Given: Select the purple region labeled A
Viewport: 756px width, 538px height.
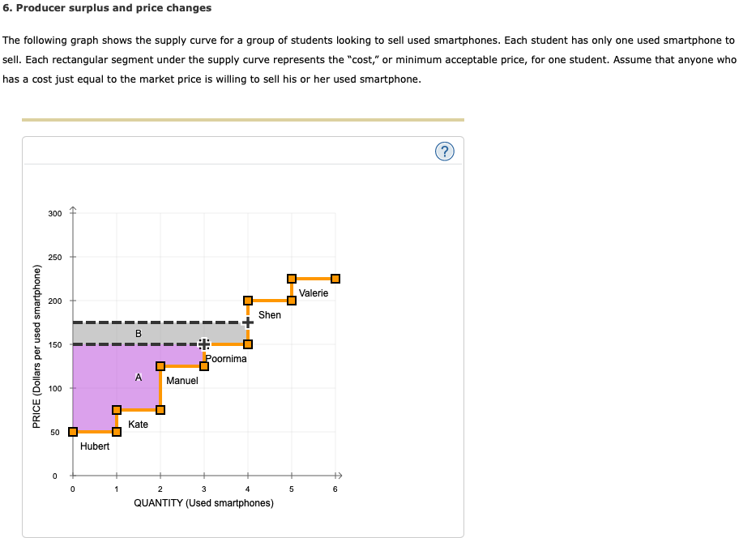Looking at the screenshot, I should [x=138, y=376].
